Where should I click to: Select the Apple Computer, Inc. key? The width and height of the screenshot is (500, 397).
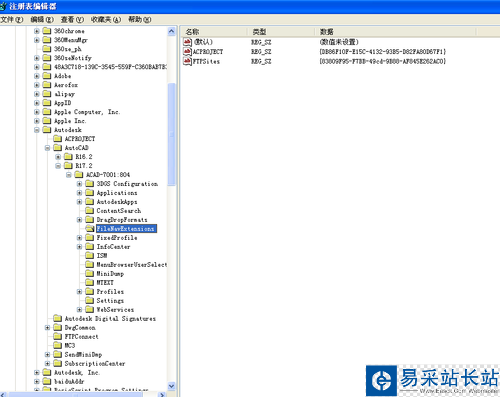(x=87, y=112)
